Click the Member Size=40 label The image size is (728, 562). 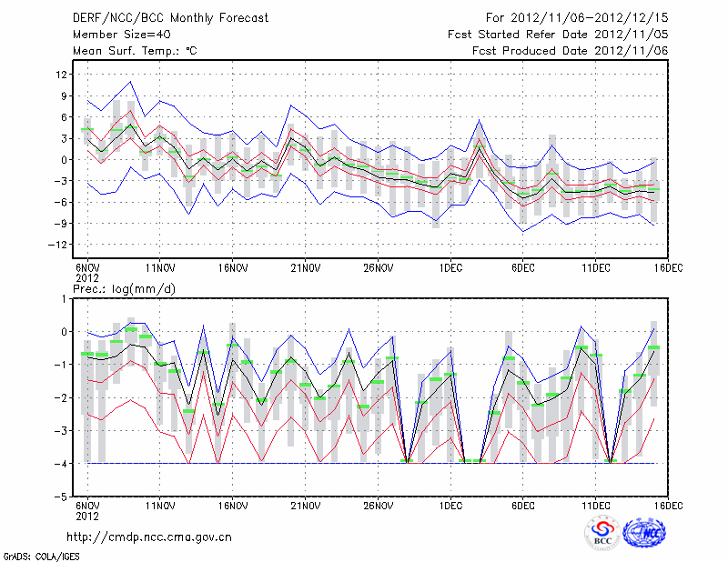(x=115, y=35)
